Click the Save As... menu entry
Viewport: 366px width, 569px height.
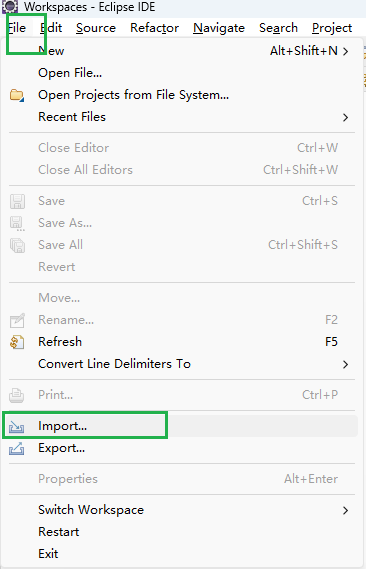[182, 223]
